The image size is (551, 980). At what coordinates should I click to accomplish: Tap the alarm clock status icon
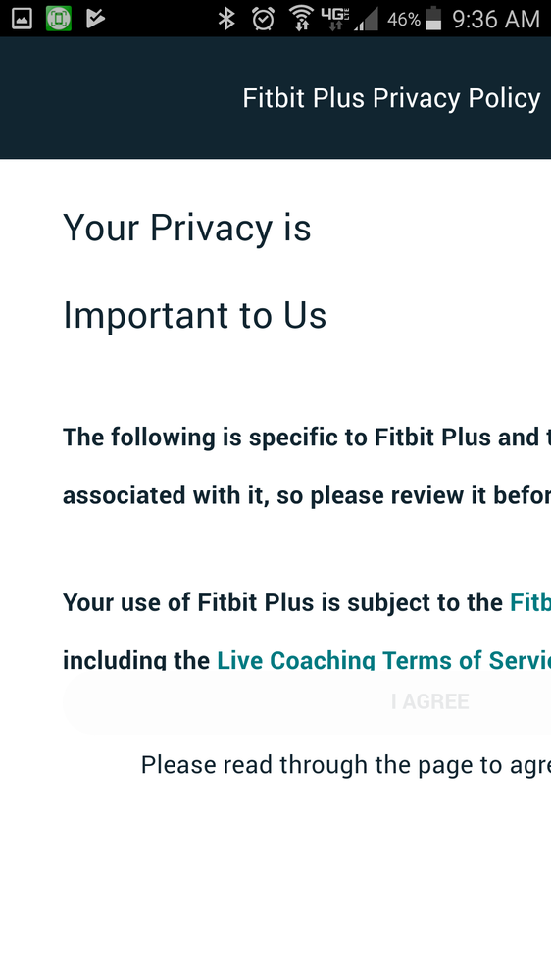click(263, 19)
